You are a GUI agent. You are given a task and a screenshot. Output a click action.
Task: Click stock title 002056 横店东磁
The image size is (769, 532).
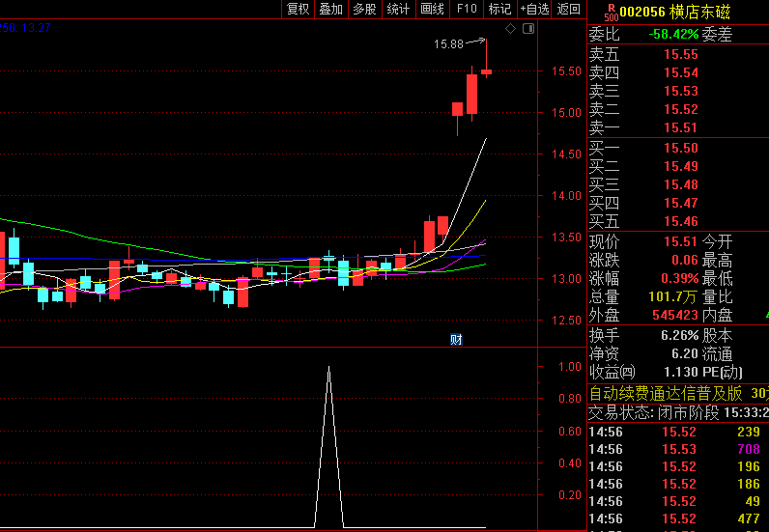[675, 13]
